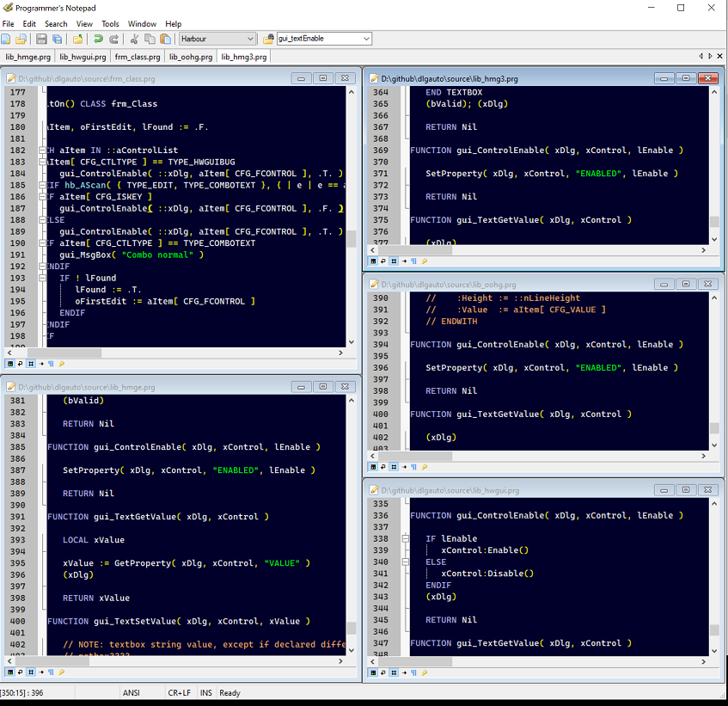Click the green Undo arrow icon
Viewport: 728px width, 706px height.
pyautogui.click(x=99, y=39)
